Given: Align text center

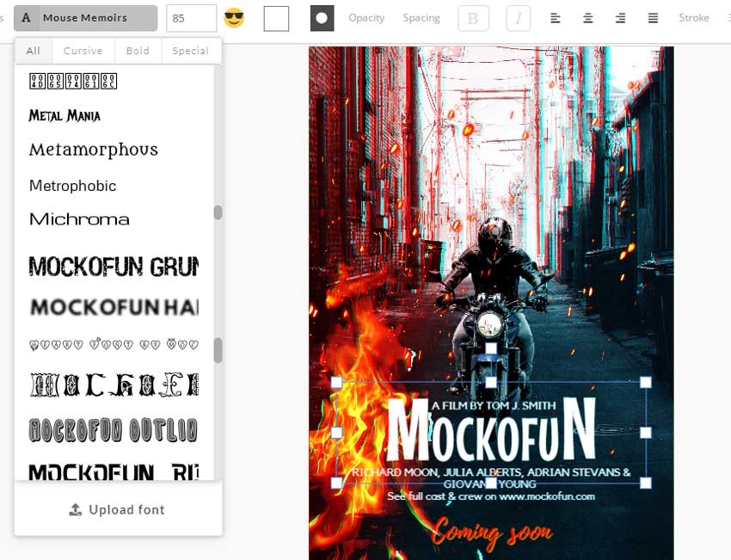Looking at the screenshot, I should (588, 18).
